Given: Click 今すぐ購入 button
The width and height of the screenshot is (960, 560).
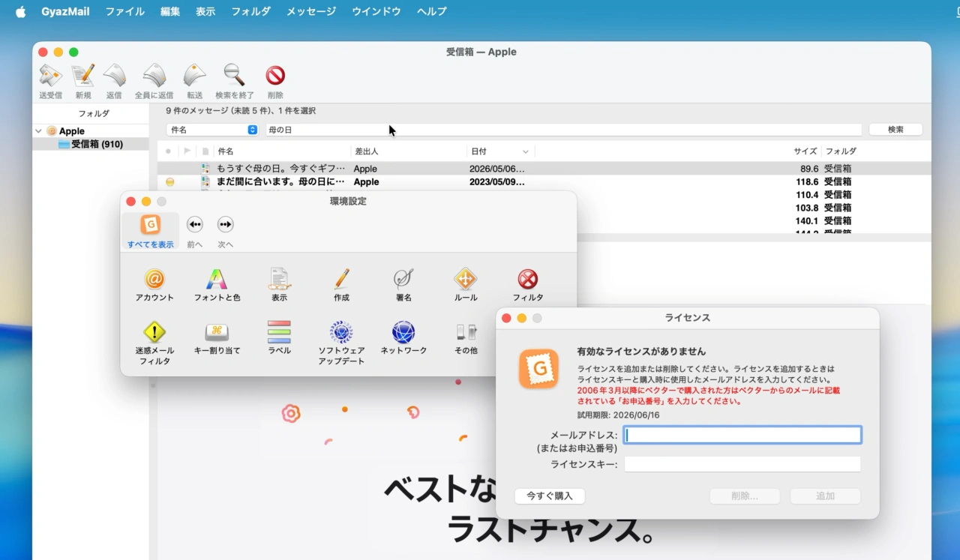Looking at the screenshot, I should [550, 496].
